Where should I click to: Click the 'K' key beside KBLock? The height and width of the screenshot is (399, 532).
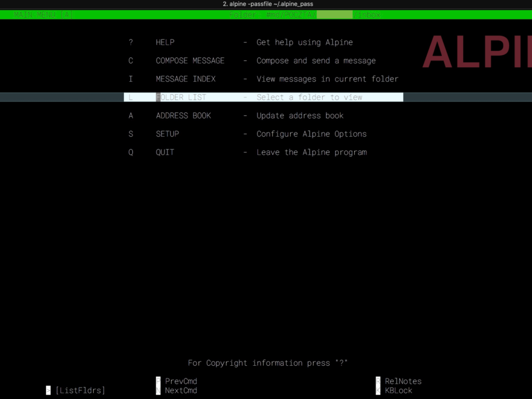click(378, 391)
